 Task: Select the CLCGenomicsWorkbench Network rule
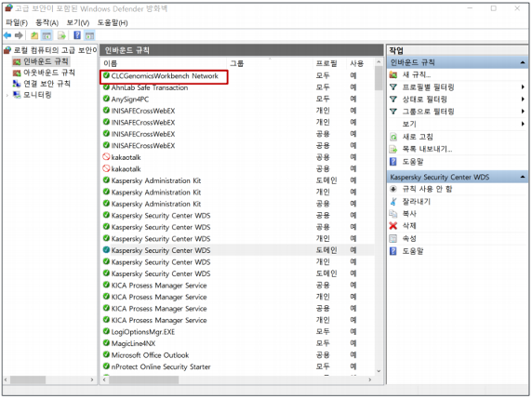pyautogui.click(x=165, y=76)
